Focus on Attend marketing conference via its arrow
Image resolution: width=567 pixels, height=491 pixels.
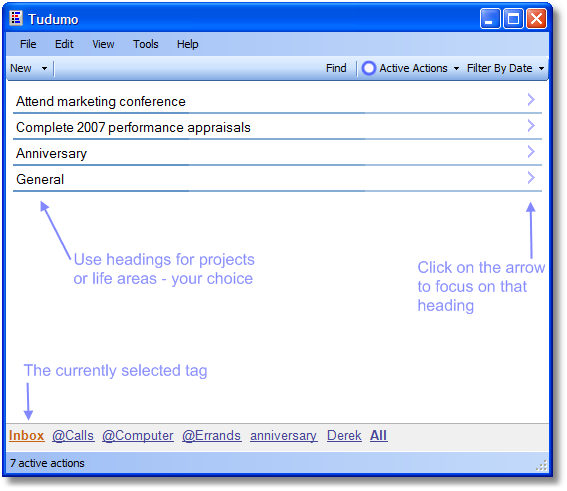tap(530, 100)
